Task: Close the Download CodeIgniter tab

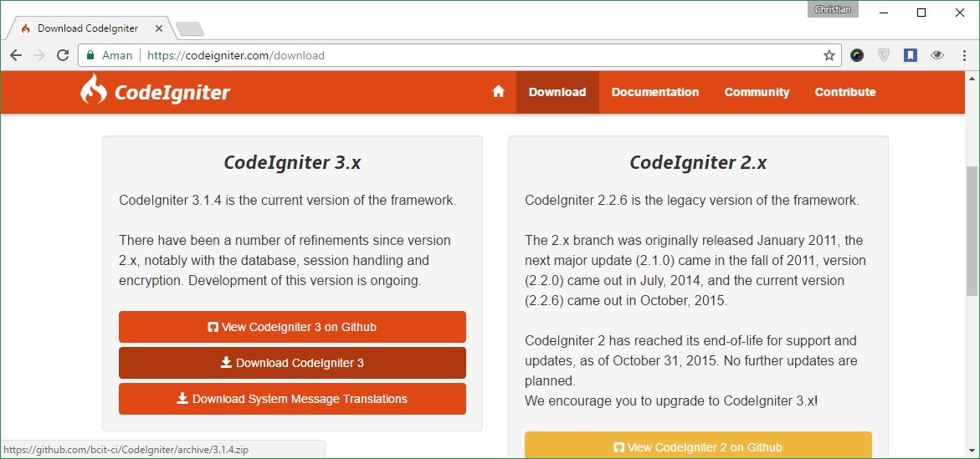Action: 158,28
